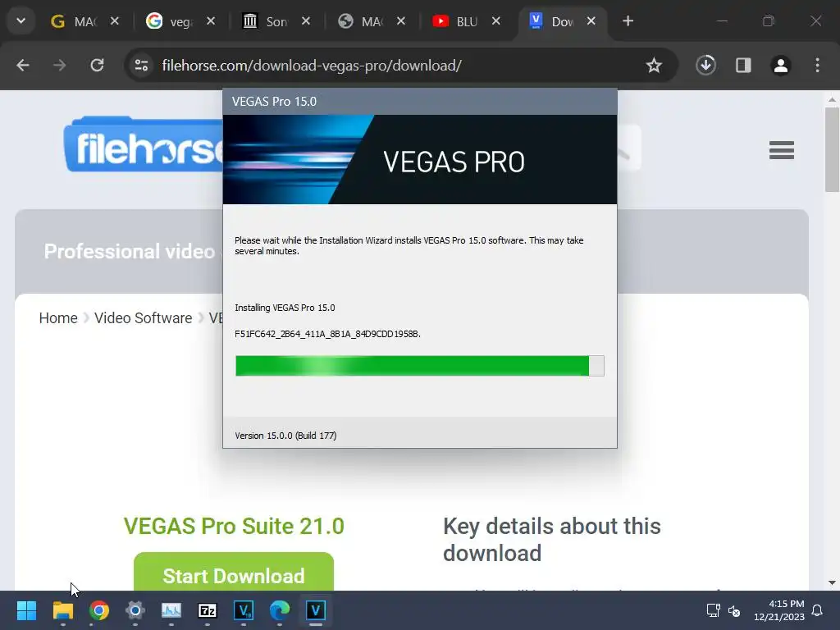Viewport: 840px width, 630px height.
Task: Open the muted volume tray icon
Action: click(x=734, y=610)
